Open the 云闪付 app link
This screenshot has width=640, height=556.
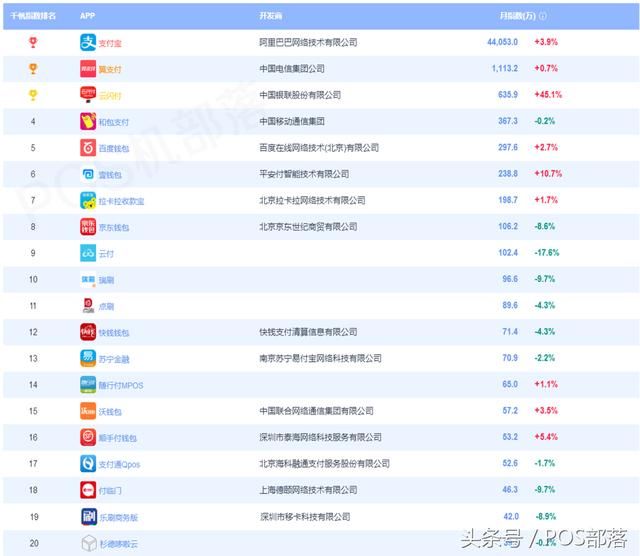pyautogui.click(x=110, y=96)
